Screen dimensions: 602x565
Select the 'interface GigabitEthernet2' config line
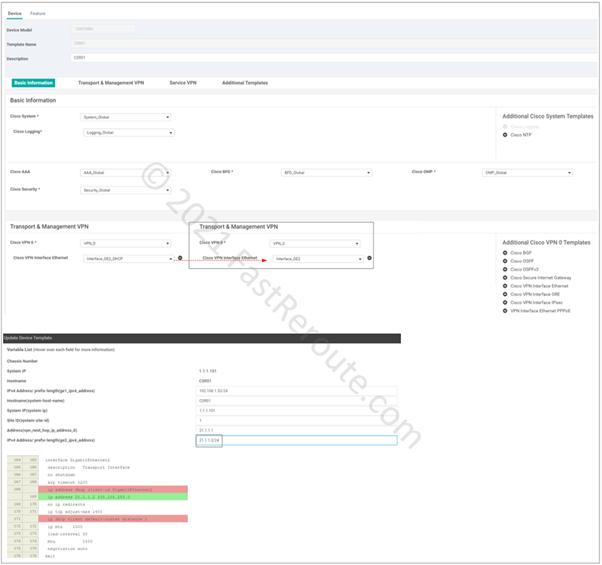tap(77, 460)
